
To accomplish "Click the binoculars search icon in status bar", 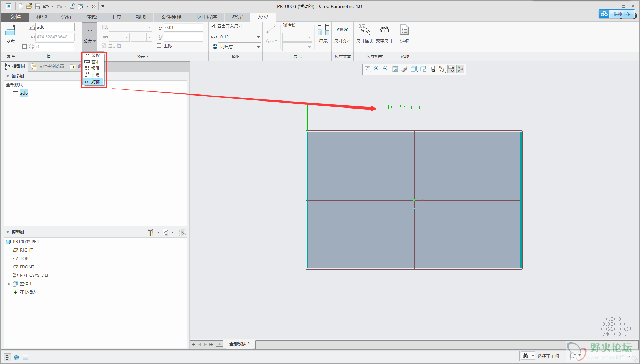I will (x=525, y=356).
